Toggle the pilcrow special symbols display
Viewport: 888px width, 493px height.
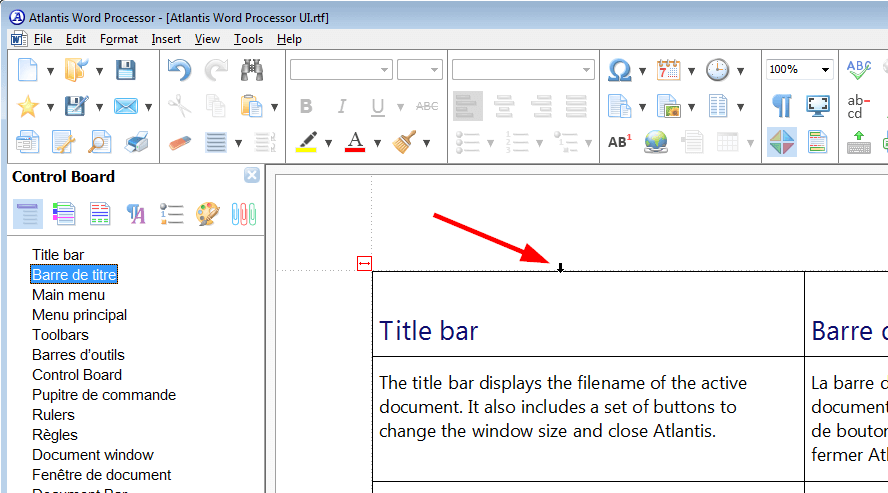click(782, 106)
